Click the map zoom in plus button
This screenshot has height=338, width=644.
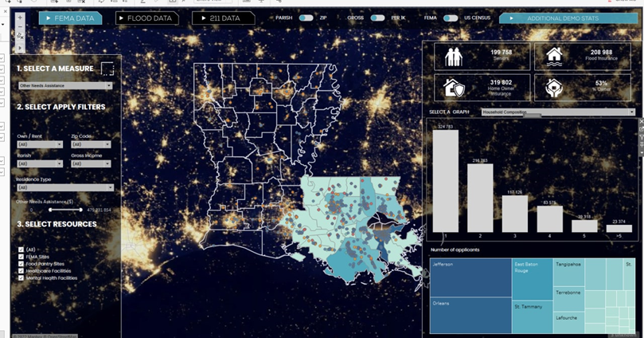(x=20, y=17)
